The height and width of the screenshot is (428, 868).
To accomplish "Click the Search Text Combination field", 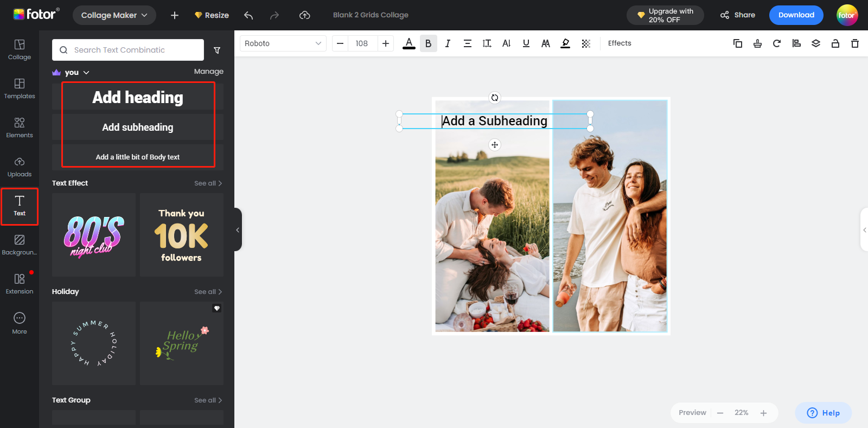I will [x=133, y=50].
